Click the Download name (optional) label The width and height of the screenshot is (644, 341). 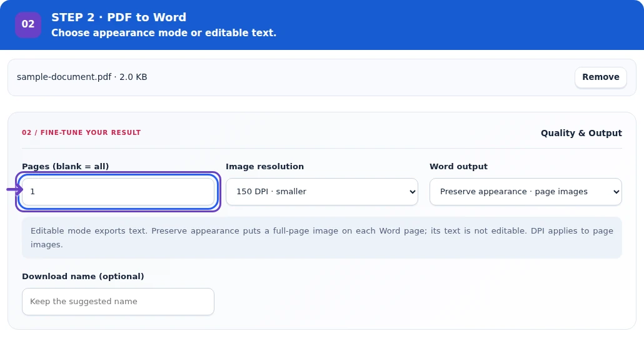tap(83, 277)
